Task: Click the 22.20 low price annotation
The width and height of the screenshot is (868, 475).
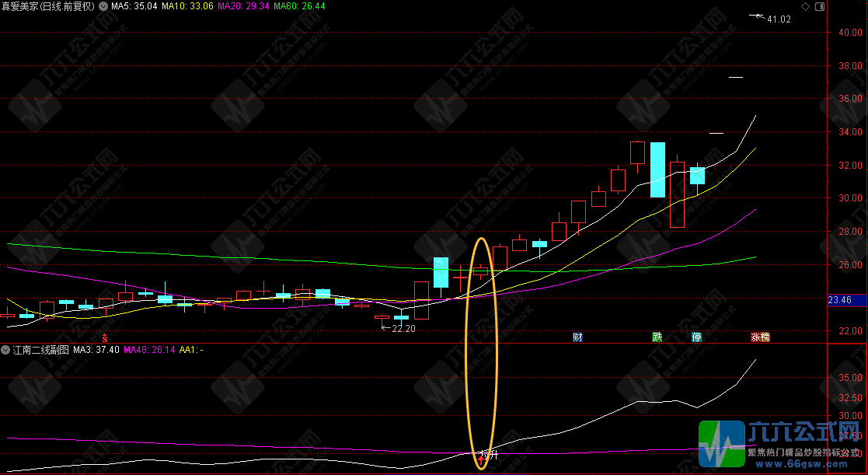Action: pos(403,329)
